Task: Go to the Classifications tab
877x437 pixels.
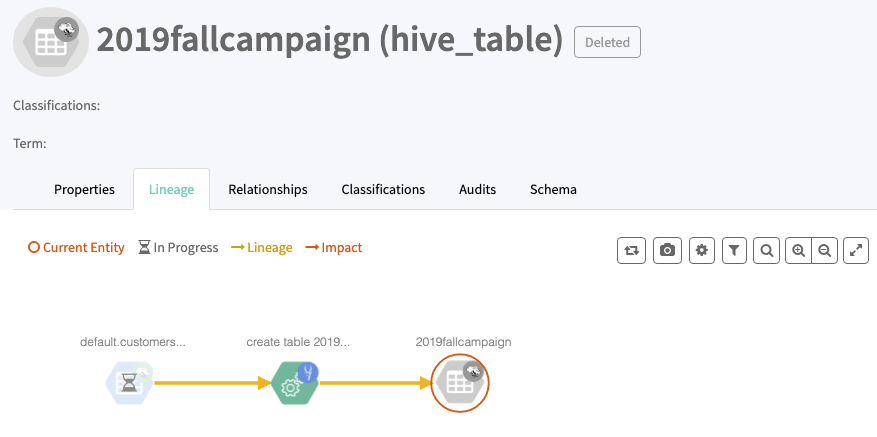Action: coord(383,189)
